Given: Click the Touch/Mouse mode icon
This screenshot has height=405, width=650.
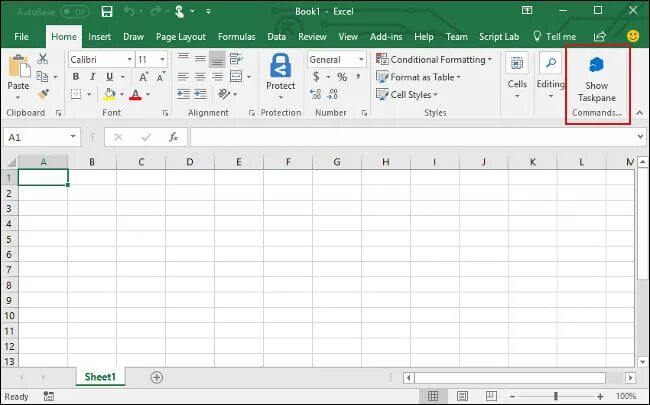Looking at the screenshot, I should (x=179, y=11).
